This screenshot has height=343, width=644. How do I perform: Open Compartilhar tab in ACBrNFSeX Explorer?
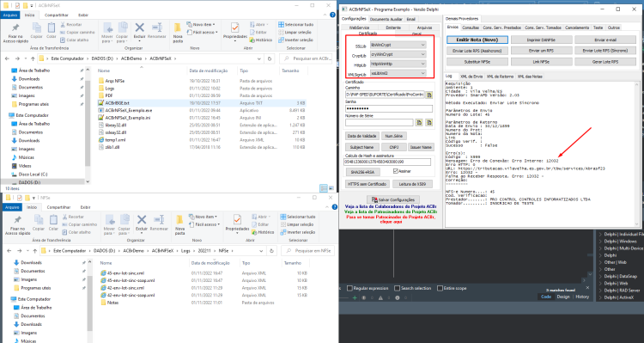(57, 15)
